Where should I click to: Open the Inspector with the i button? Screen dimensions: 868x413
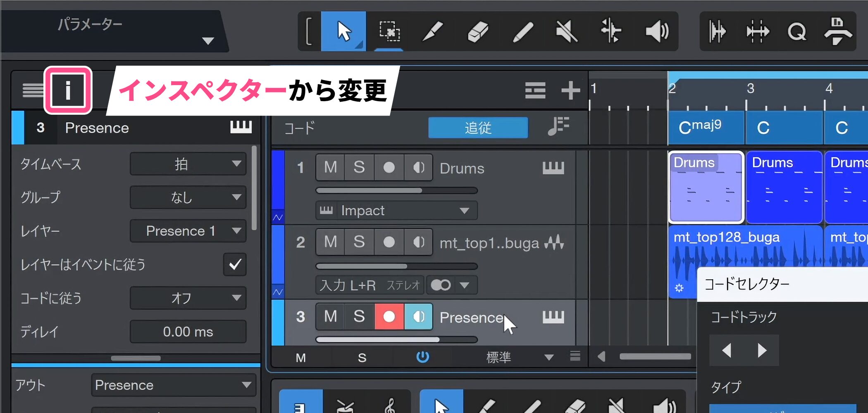pos(68,90)
